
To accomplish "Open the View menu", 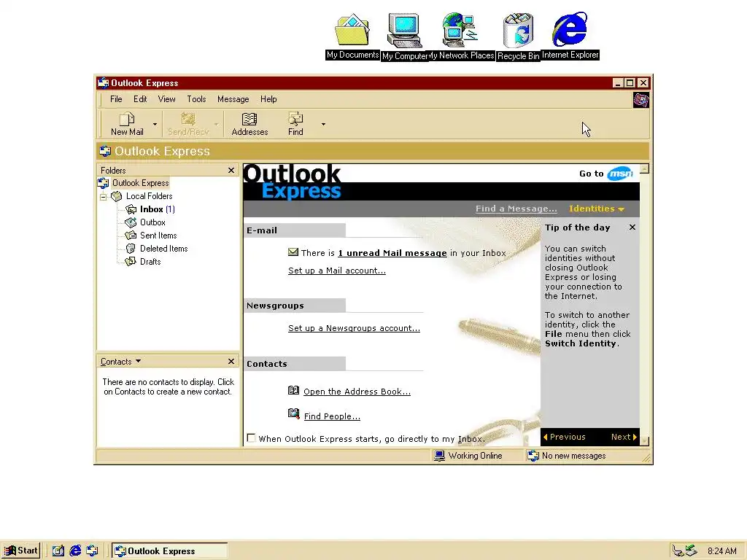I will (167, 99).
